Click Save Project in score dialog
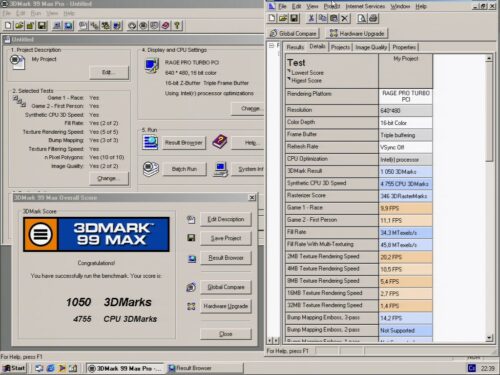 pos(226,238)
